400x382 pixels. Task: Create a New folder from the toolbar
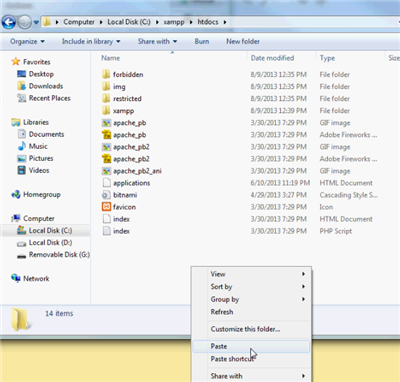click(243, 41)
